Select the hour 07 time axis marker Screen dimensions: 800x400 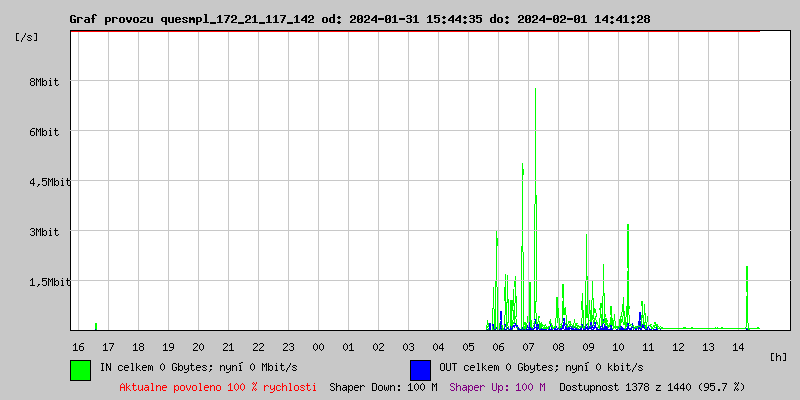point(528,346)
